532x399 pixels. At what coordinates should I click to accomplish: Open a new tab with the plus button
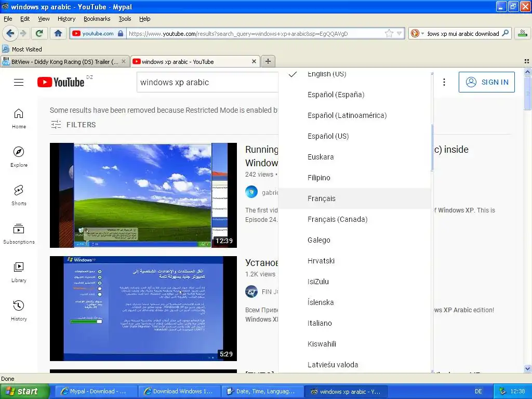[x=268, y=61]
